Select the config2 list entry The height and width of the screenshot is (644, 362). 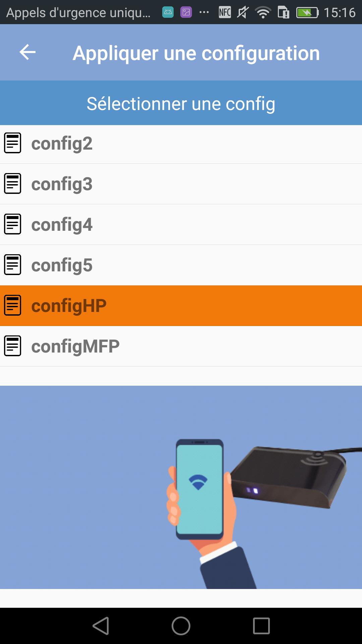pos(181,144)
